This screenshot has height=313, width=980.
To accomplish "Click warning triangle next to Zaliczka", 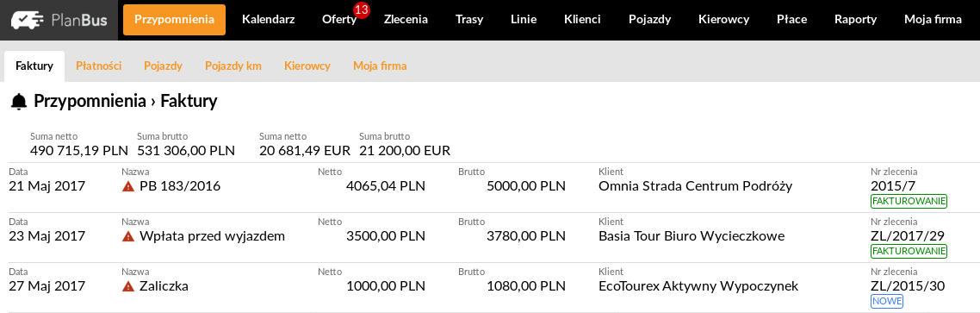I will [x=128, y=286].
